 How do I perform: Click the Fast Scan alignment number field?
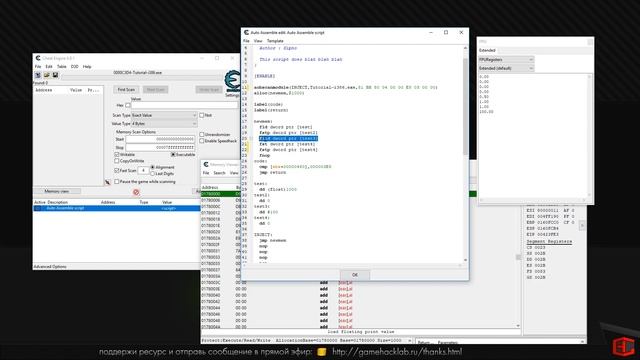pos(143,171)
